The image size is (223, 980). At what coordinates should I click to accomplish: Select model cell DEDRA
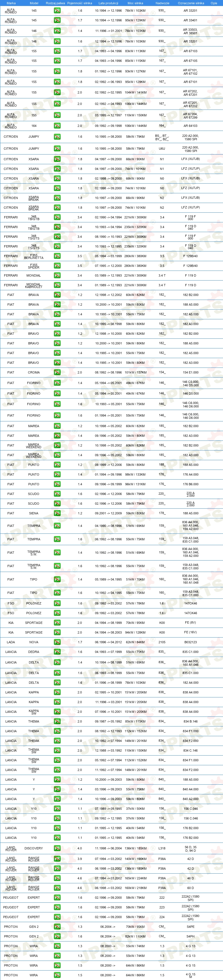coord(34,652)
